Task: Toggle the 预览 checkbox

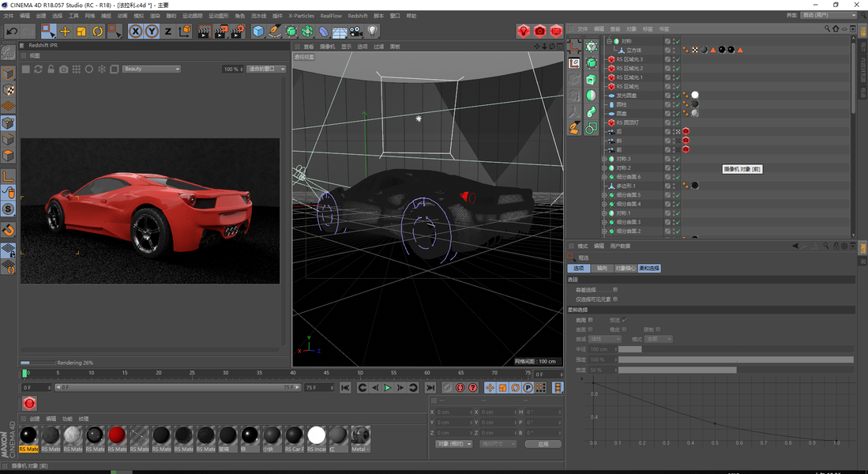Action: click(625, 320)
